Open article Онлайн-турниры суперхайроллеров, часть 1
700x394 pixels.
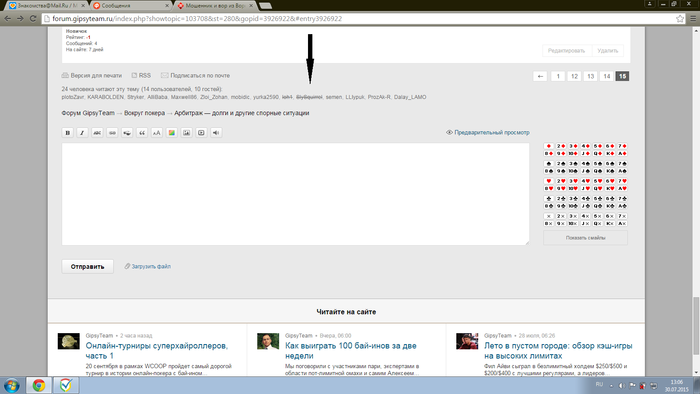point(157,351)
